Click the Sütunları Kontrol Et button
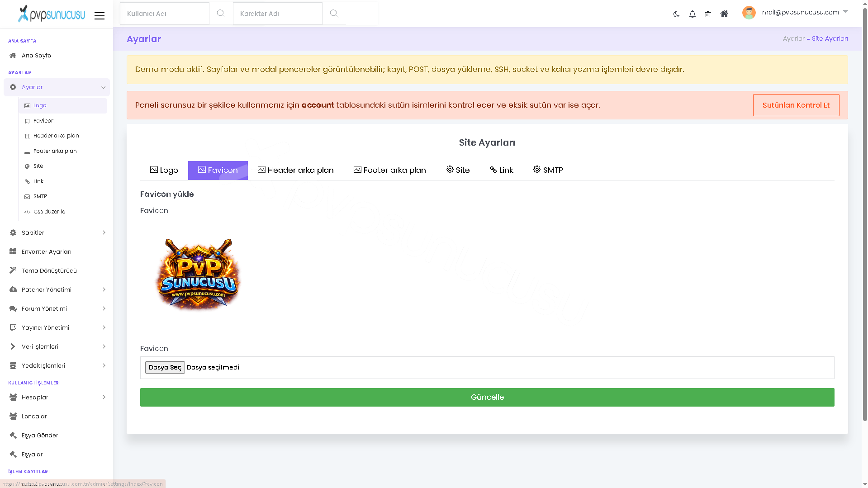The width and height of the screenshot is (868, 488). tap(796, 105)
